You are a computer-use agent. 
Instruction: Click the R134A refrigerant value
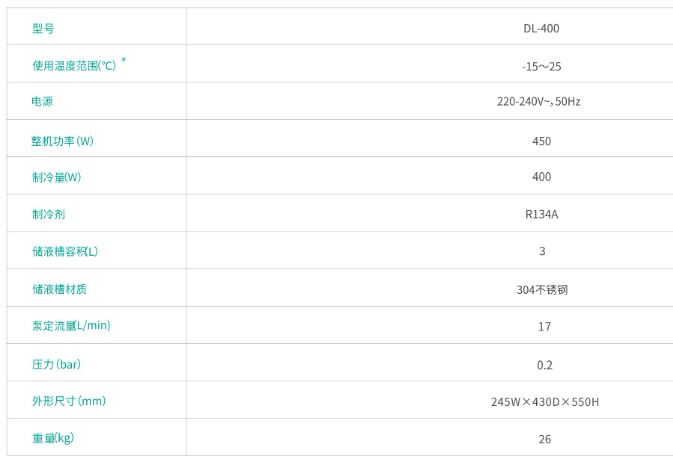coord(542,215)
